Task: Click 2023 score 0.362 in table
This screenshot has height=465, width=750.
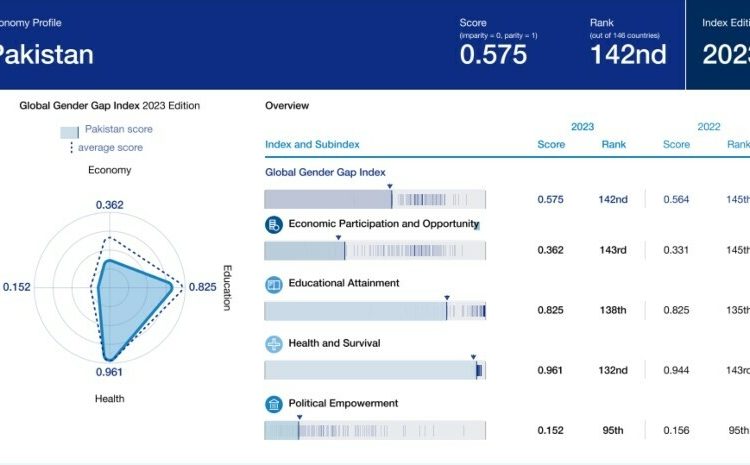Action: click(551, 250)
